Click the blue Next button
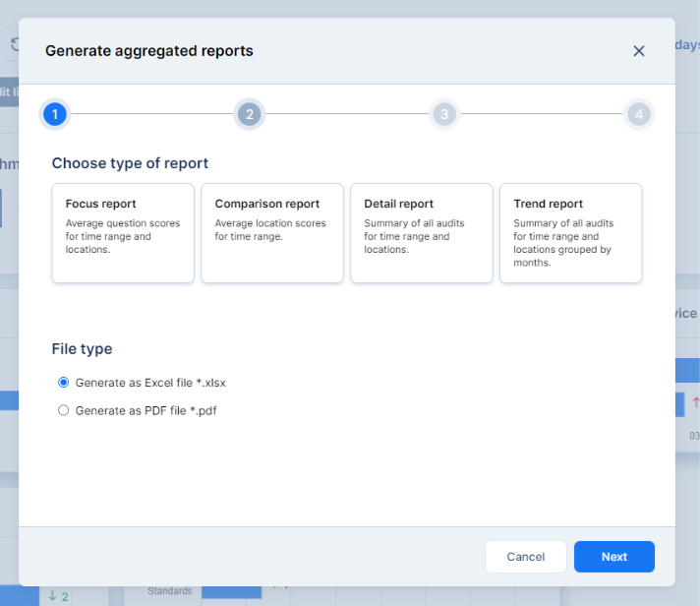 [x=614, y=557]
